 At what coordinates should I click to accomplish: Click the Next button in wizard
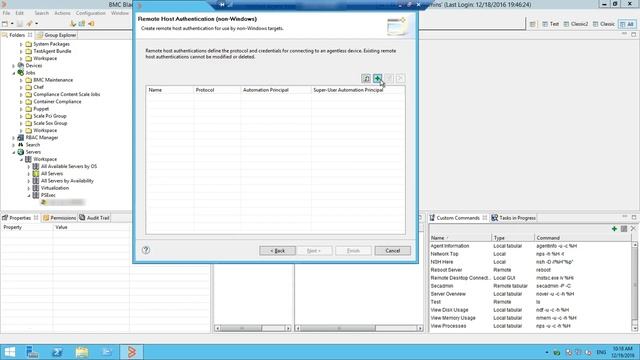314,251
